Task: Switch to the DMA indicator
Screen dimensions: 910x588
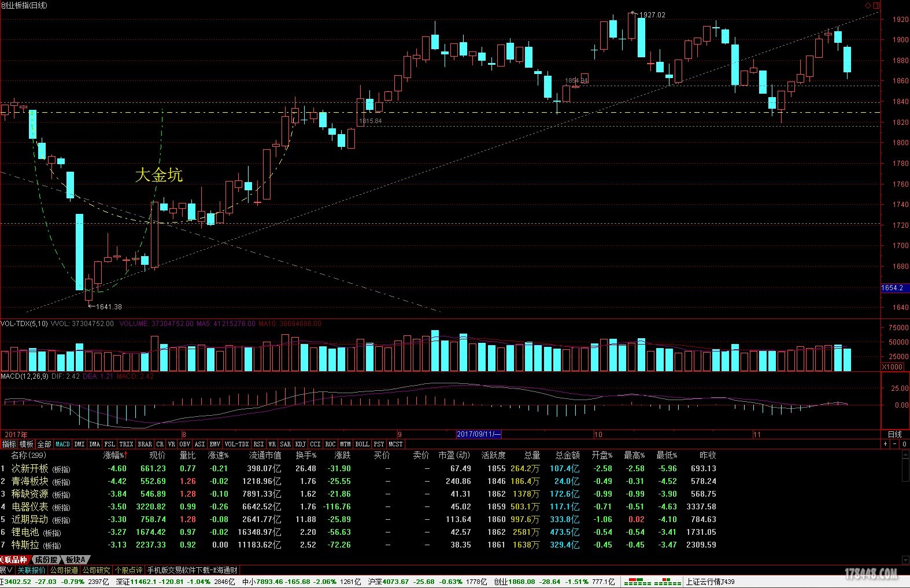Action: click(95, 444)
